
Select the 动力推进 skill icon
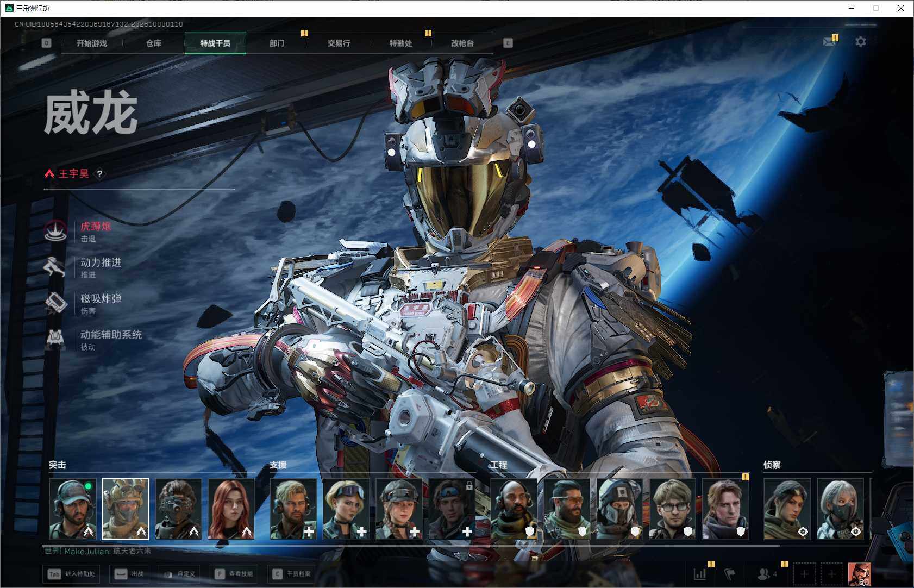coord(55,267)
